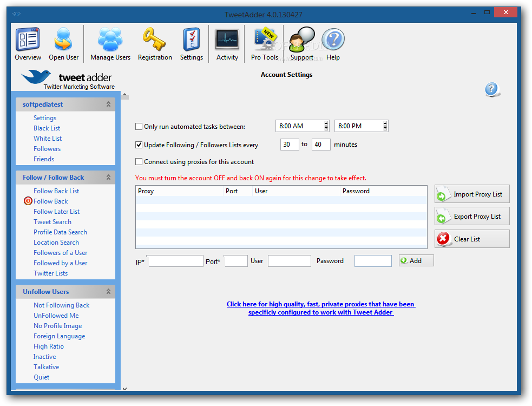Open Twitter Lists
Screen dimensions: 532x406
[x=50, y=273]
